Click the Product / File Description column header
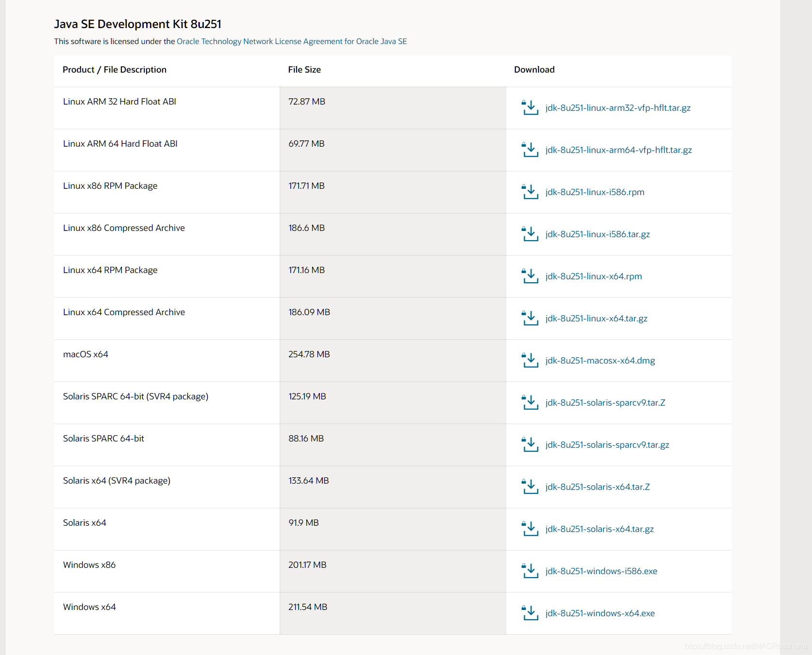The width and height of the screenshot is (812, 655). coord(115,70)
